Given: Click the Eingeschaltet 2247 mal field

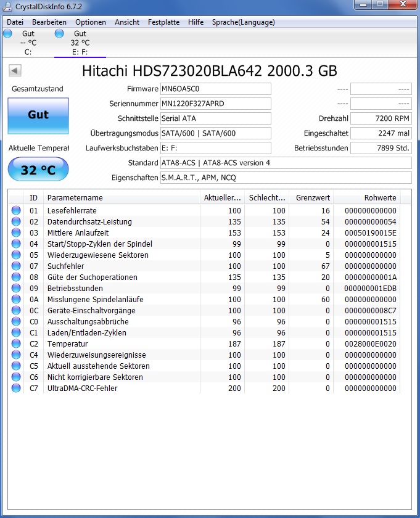Looking at the screenshot, I should tap(381, 133).
